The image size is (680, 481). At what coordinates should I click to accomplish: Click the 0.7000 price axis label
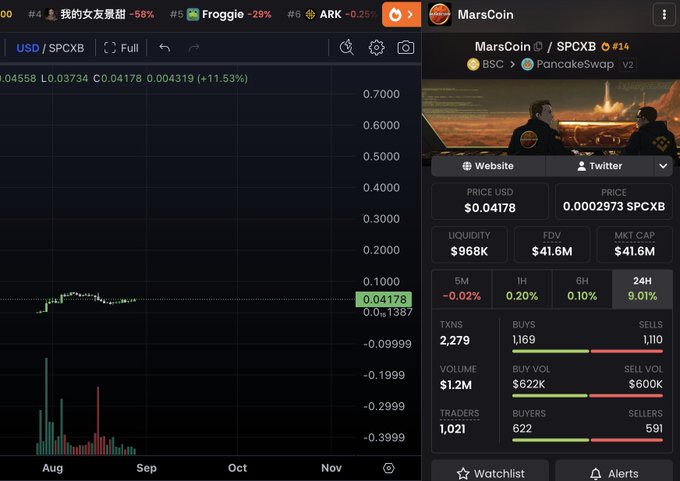point(381,94)
